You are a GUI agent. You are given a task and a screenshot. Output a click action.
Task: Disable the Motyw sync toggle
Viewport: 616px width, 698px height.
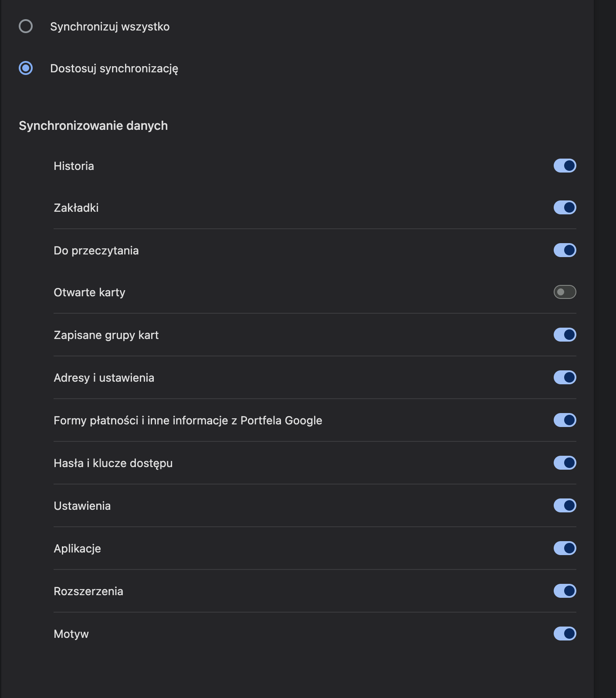click(565, 634)
